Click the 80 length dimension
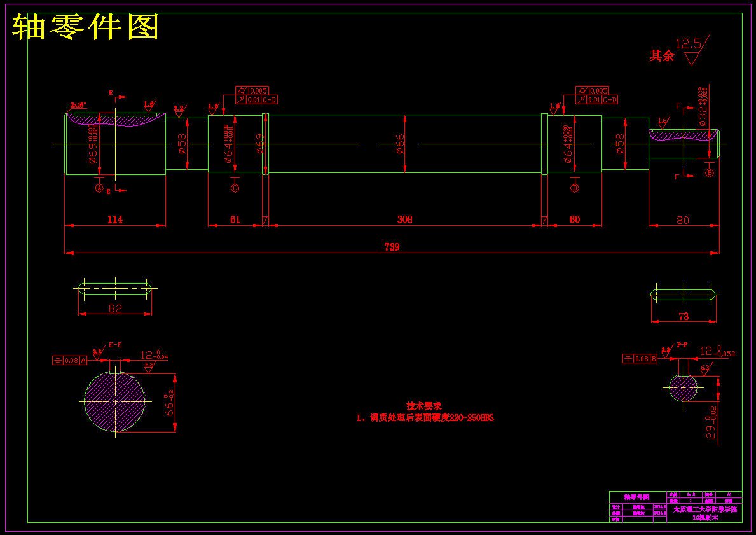 point(683,220)
